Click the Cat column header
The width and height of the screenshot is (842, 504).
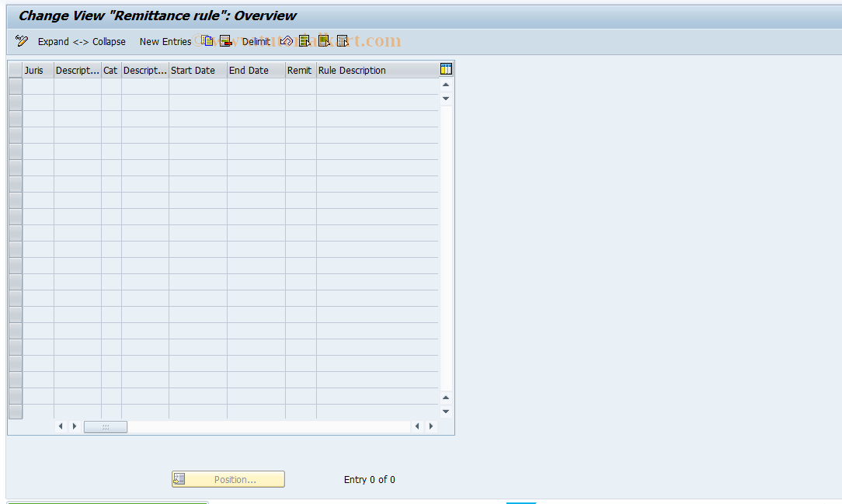[111, 71]
